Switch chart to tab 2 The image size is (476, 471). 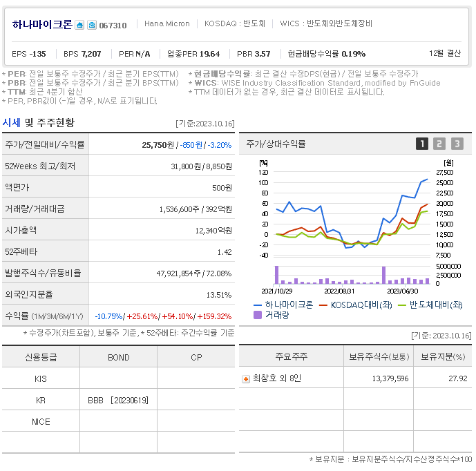pos(439,144)
